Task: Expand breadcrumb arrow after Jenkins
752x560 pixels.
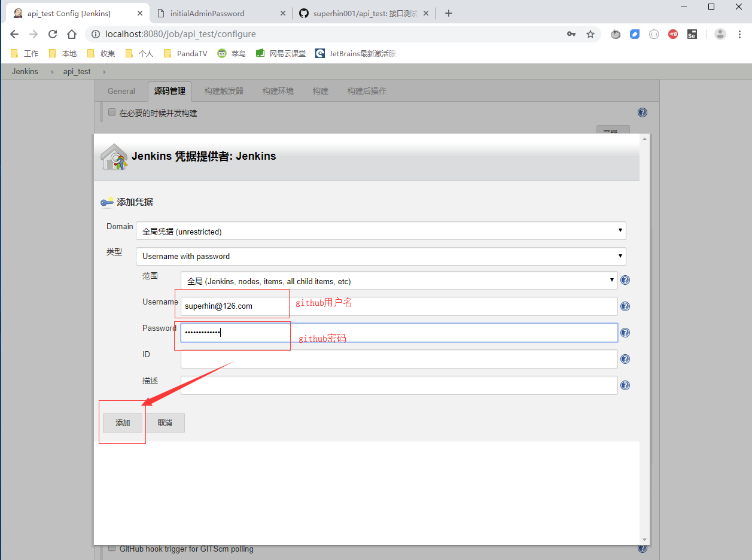Action: (x=52, y=72)
